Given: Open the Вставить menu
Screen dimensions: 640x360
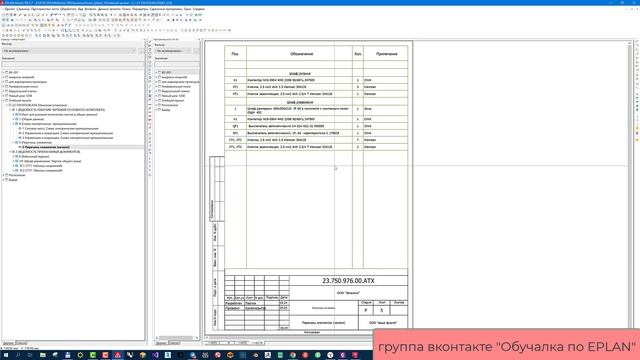Looking at the screenshot, I should pyautogui.click(x=91, y=9).
